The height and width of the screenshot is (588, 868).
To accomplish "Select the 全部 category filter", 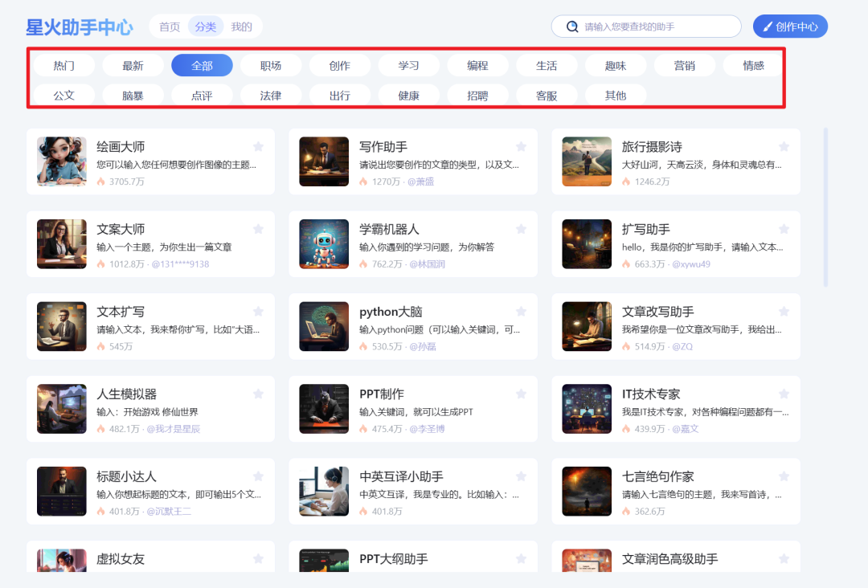I will click(202, 66).
